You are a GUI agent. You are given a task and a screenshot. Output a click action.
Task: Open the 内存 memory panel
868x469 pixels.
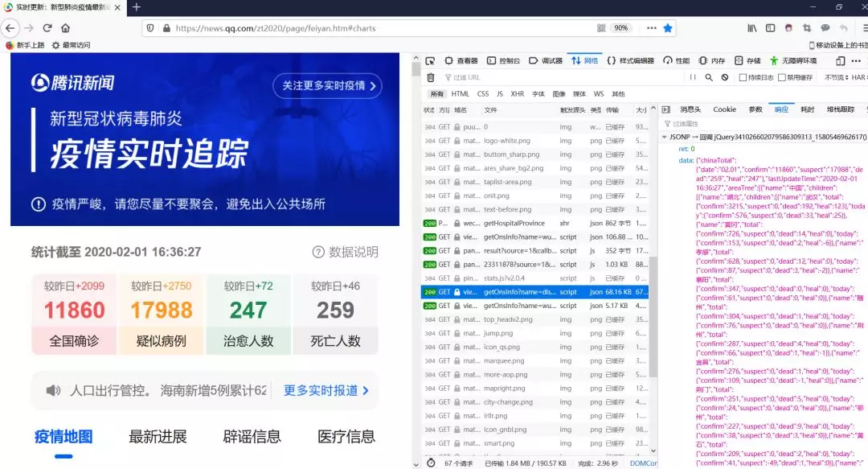712,60
